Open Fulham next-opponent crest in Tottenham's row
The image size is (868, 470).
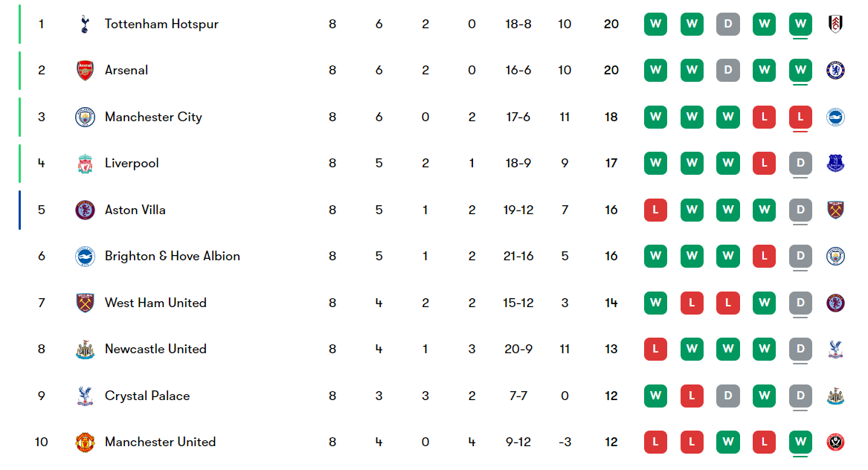(x=835, y=24)
